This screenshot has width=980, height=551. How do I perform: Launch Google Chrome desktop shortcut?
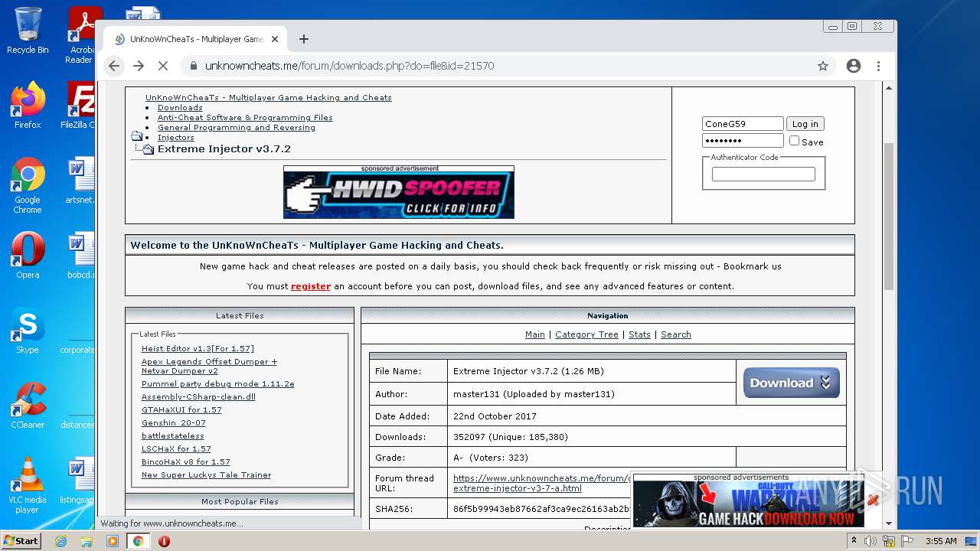point(28,186)
